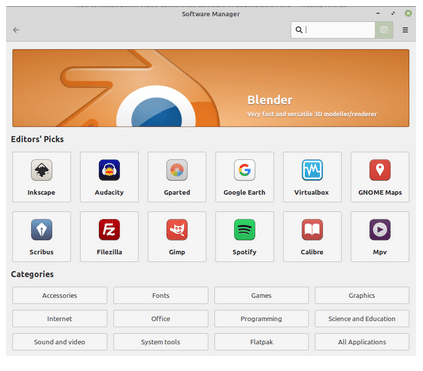This screenshot has height=371, width=423.
Task: Open the Graphics category
Action: click(362, 295)
